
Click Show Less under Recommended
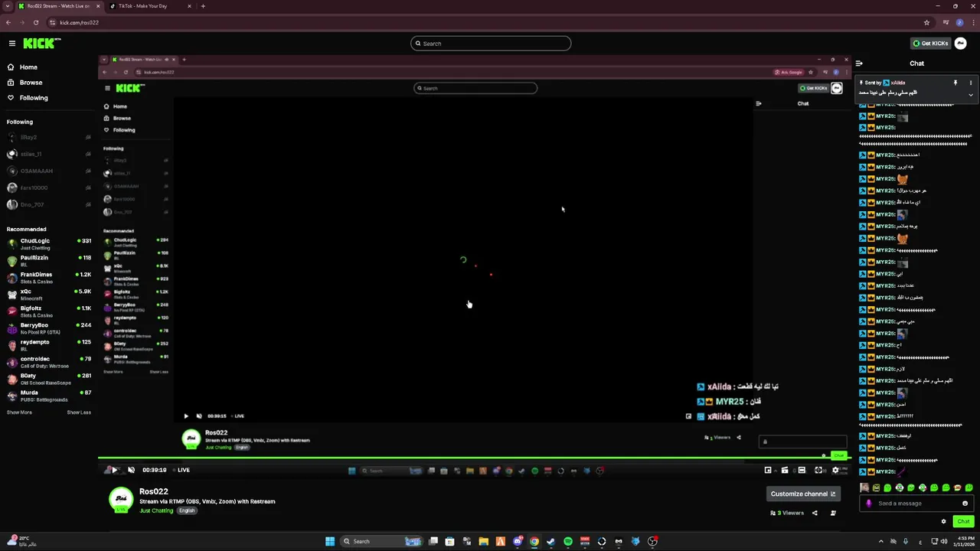(79, 412)
